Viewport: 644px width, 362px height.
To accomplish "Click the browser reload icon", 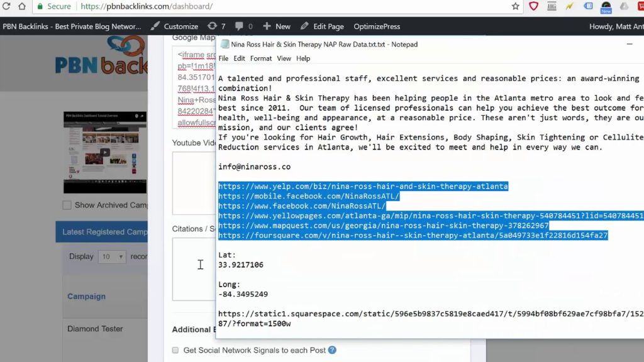I will 6,6.
